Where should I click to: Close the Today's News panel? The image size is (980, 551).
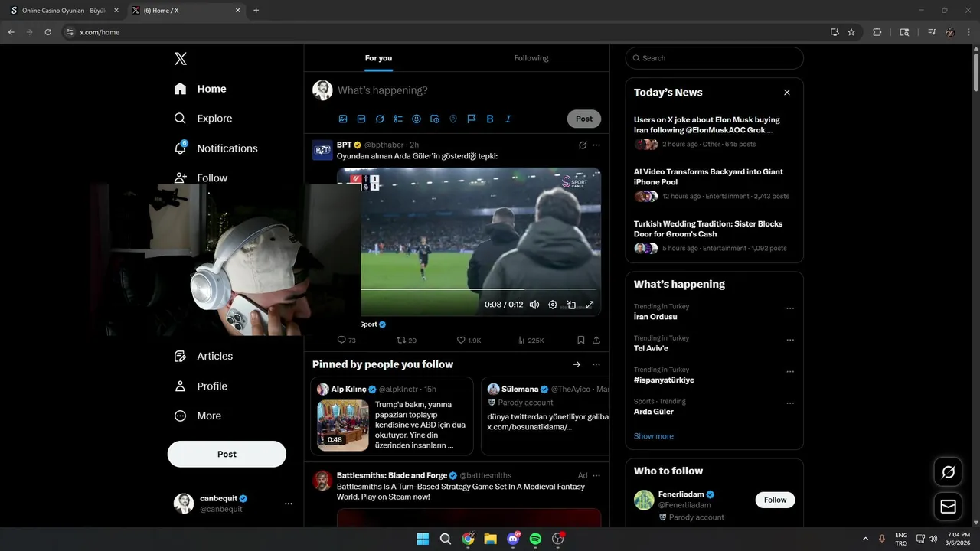(787, 93)
